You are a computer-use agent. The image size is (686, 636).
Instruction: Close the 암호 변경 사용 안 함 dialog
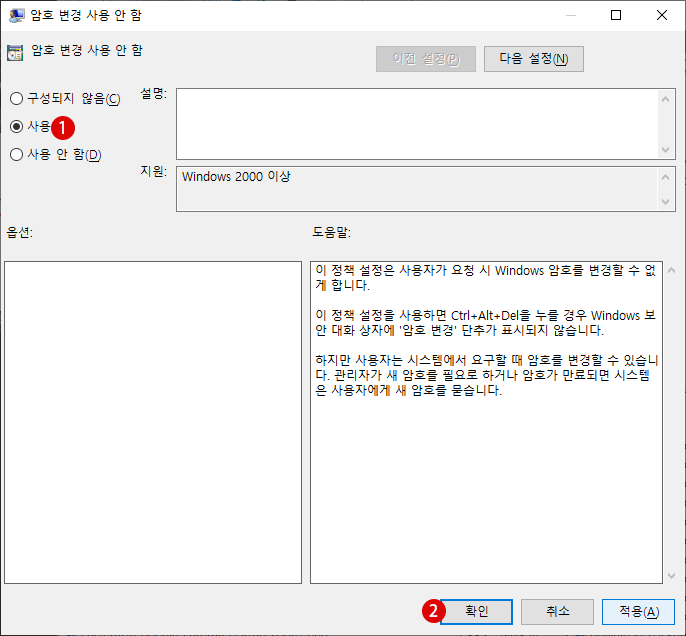click(x=662, y=15)
